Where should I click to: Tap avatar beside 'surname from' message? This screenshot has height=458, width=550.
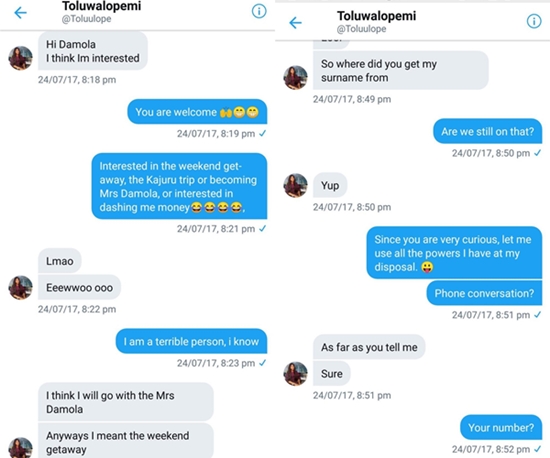(x=295, y=78)
